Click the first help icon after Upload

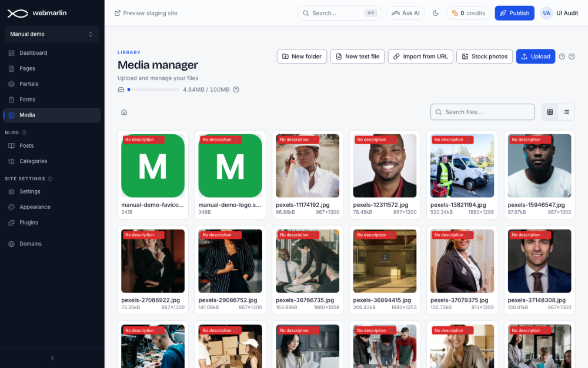click(562, 57)
